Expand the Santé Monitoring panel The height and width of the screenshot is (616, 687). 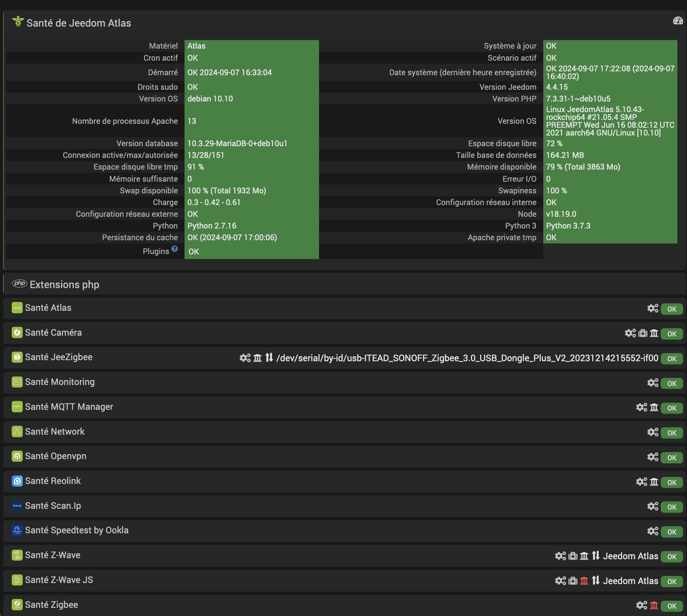(x=60, y=382)
